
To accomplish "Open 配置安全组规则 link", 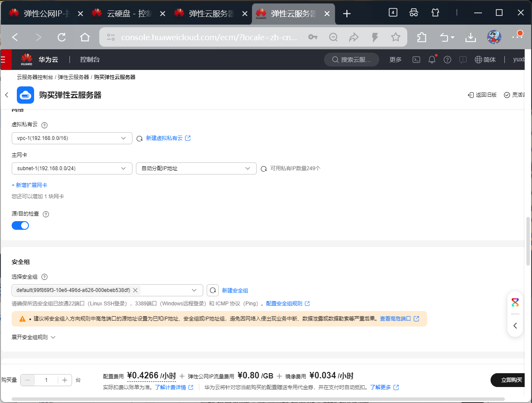I will click(288, 304).
